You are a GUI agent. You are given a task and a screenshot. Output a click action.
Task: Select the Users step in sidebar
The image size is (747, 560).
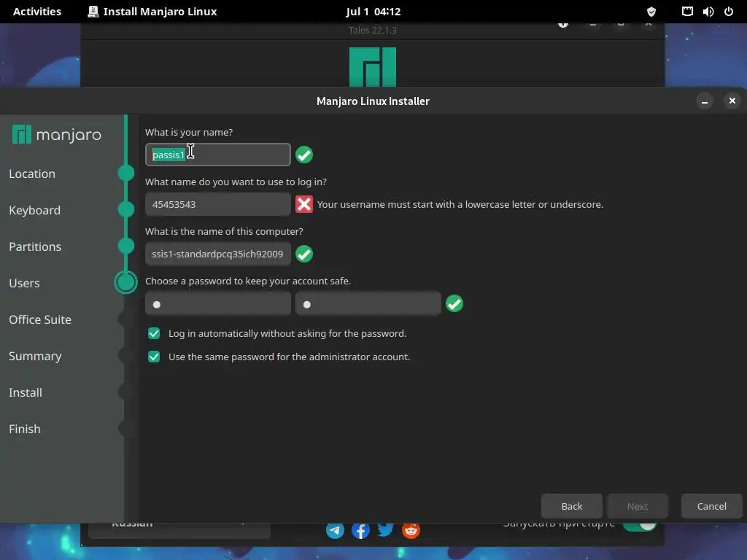click(24, 283)
